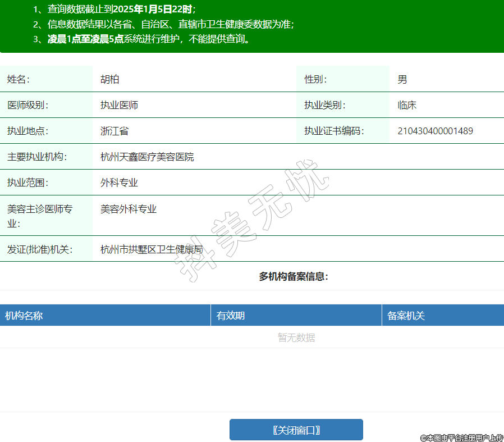This screenshot has height=442, width=504.
Task: Click the 暂无数据 empty table row
Action: (x=296, y=338)
